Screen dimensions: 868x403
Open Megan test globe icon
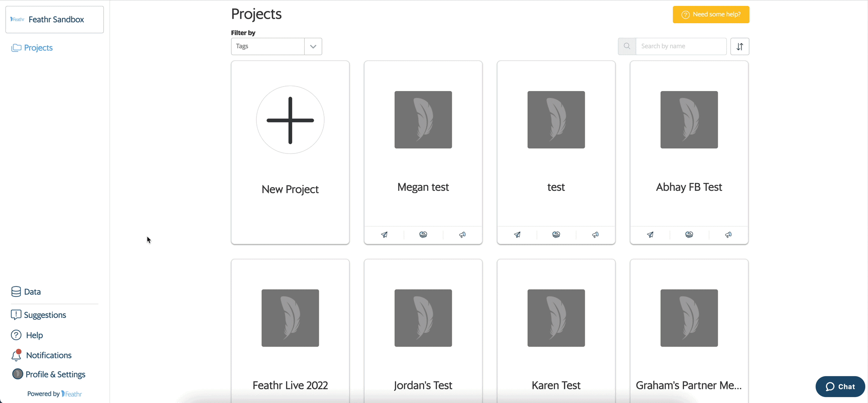423,235
